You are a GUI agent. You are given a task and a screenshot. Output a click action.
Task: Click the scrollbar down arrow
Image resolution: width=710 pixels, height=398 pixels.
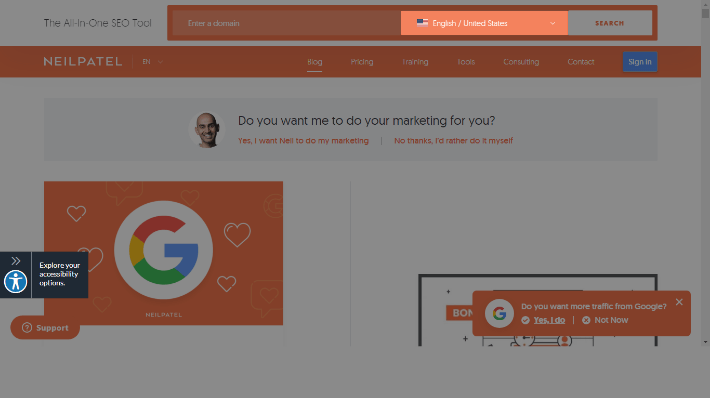[x=705, y=342]
